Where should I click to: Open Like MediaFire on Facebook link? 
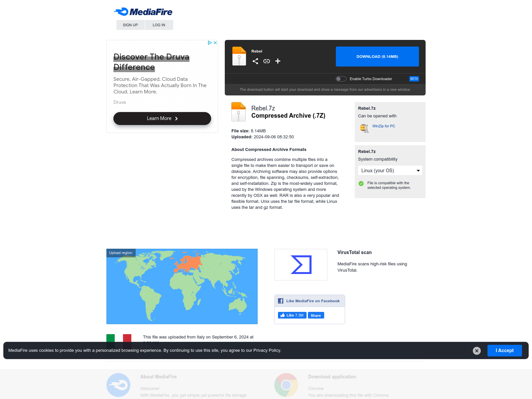(x=313, y=301)
